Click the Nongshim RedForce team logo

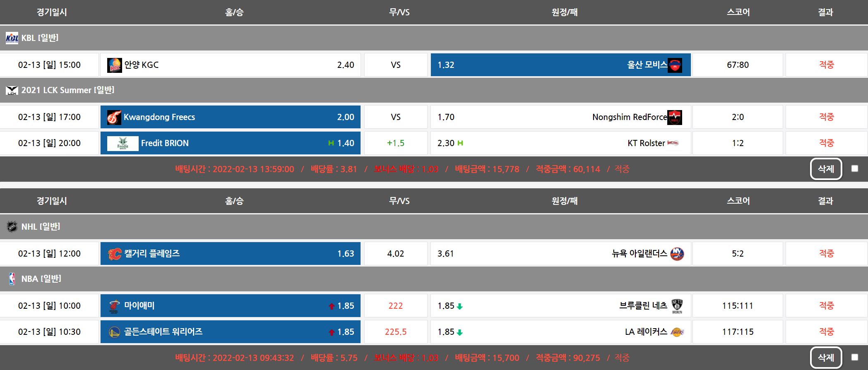675,117
